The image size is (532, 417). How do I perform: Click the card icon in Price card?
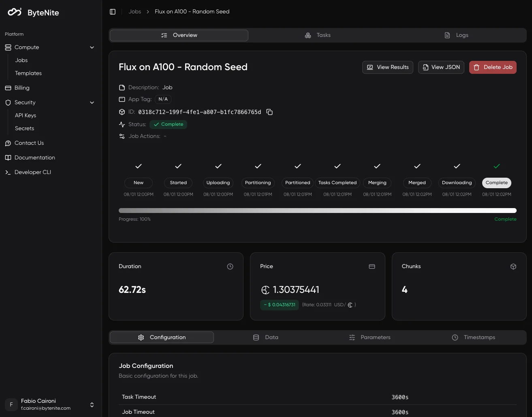pyautogui.click(x=372, y=267)
